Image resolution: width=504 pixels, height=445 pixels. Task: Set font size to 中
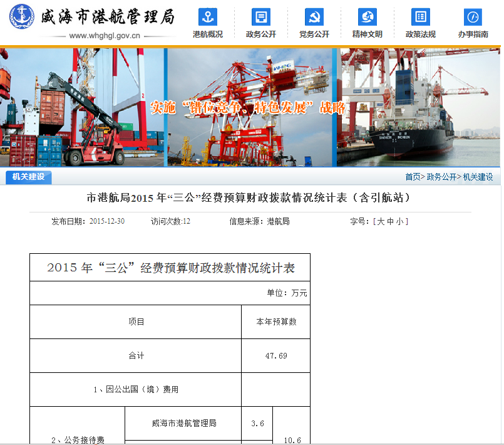click(390, 221)
